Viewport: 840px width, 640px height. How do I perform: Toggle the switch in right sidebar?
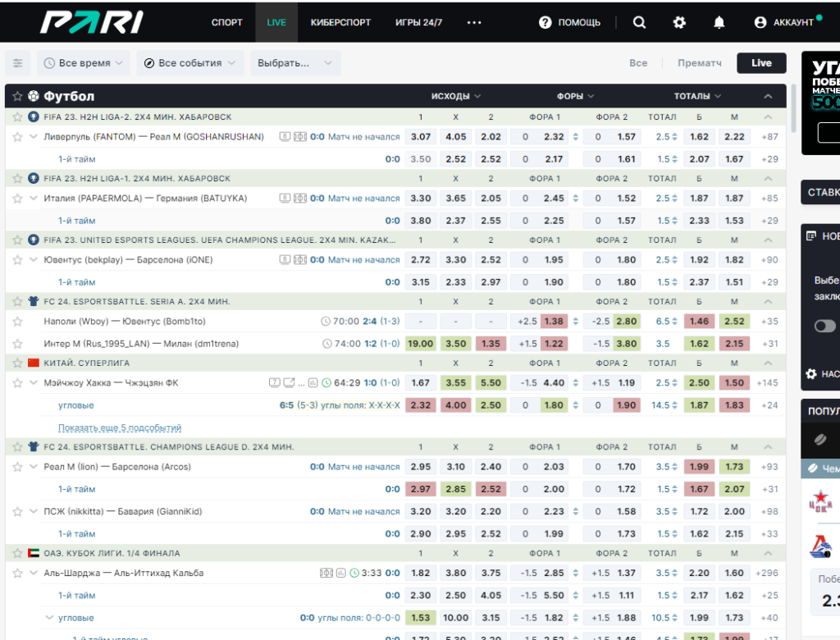tap(825, 326)
